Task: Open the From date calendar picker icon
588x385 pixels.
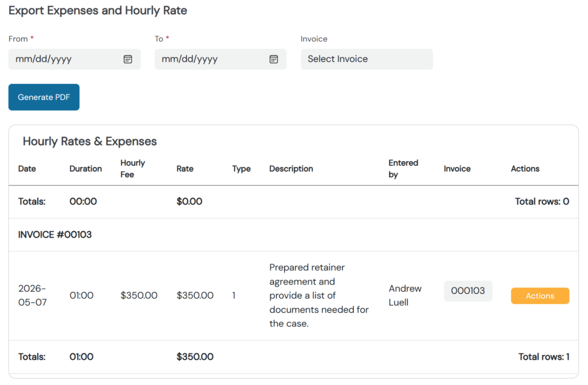Action: (128, 59)
